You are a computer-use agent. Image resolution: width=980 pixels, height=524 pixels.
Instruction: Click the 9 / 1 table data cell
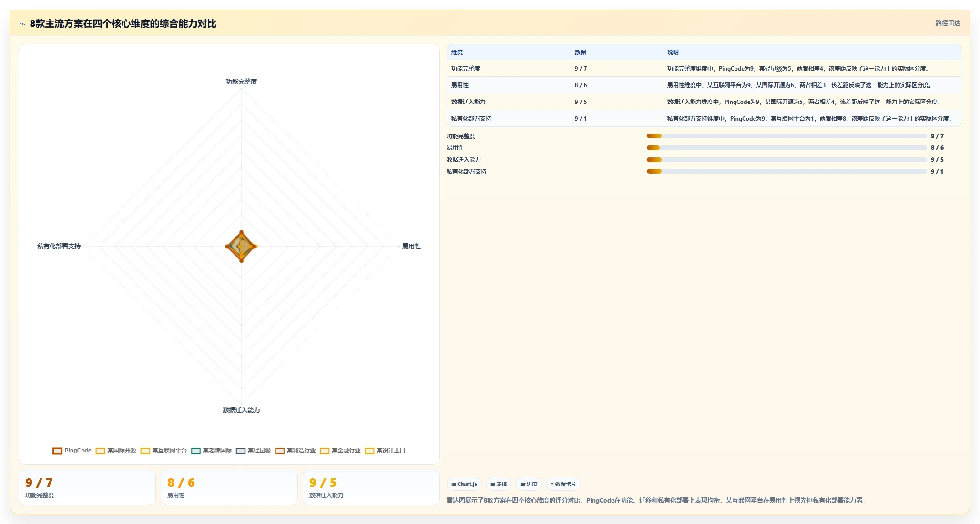581,119
